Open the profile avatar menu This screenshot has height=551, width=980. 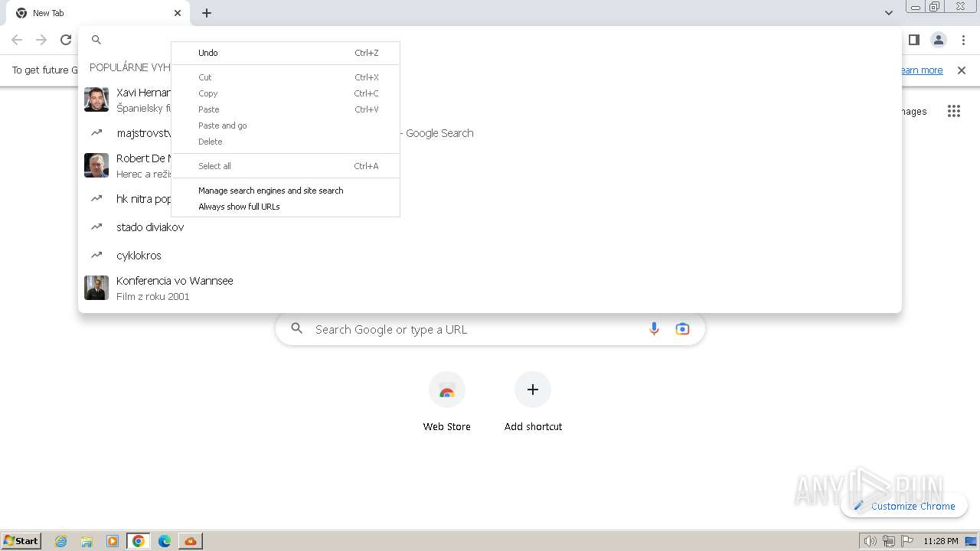pos(938,40)
